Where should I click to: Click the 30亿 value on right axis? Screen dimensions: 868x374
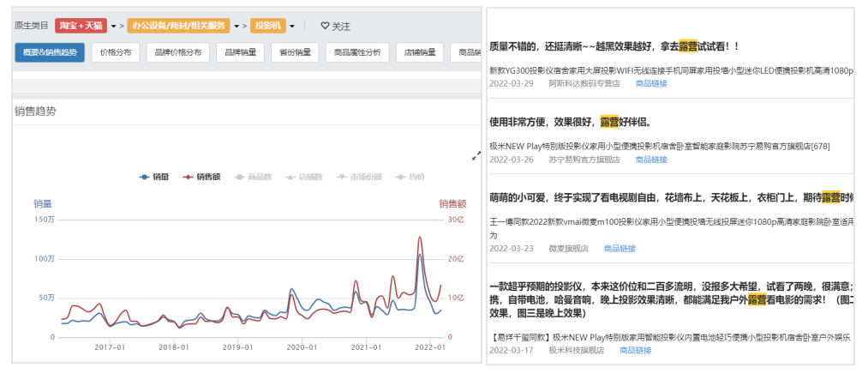(x=455, y=220)
